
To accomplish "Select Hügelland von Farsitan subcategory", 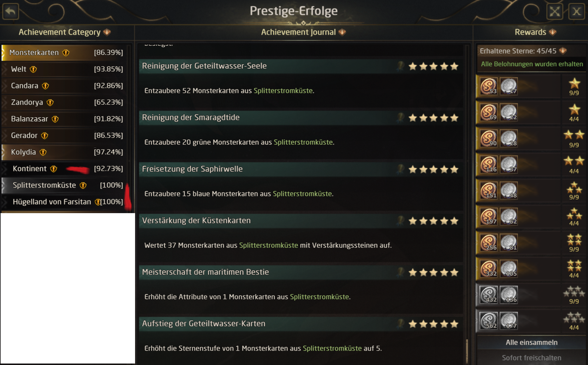I will coord(52,202).
